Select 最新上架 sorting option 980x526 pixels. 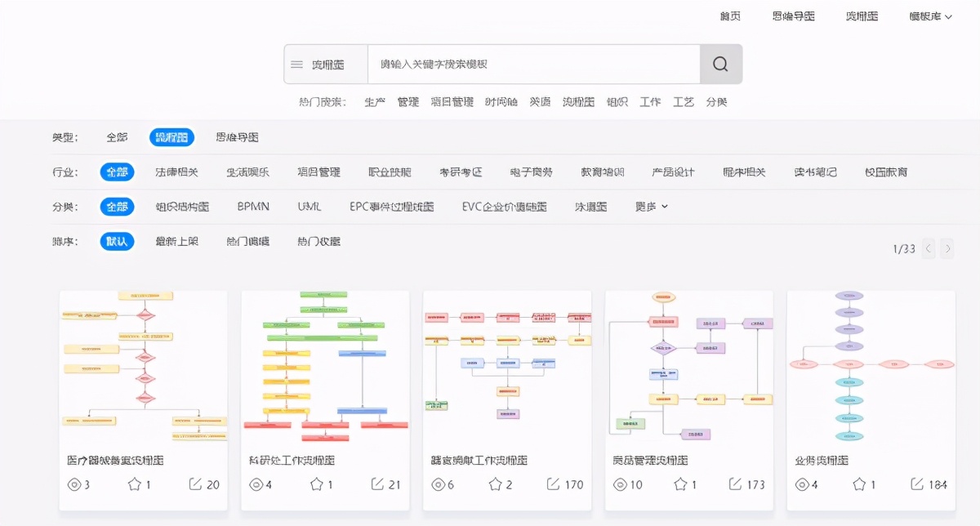[x=179, y=241]
